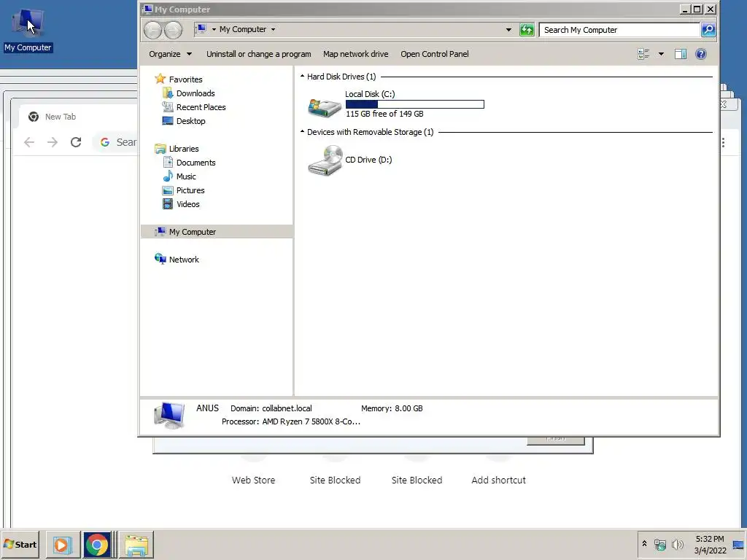
Task: Click the volume speaker icon in system tray
Action: [x=677, y=544]
